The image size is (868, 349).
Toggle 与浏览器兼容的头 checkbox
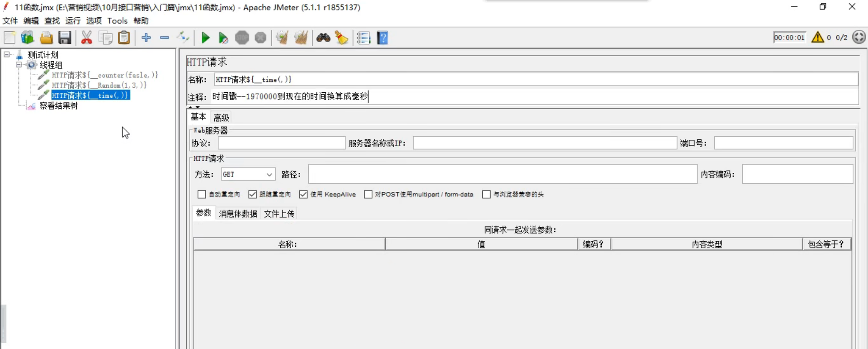point(486,194)
